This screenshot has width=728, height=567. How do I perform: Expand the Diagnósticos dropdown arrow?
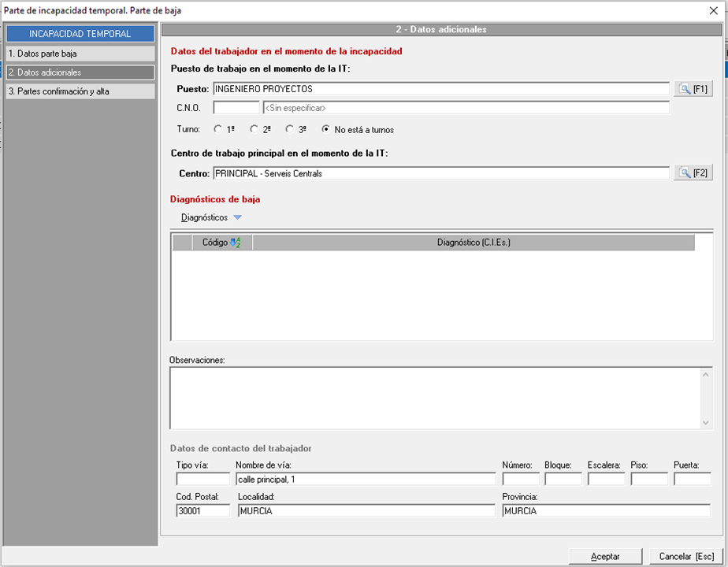238,217
